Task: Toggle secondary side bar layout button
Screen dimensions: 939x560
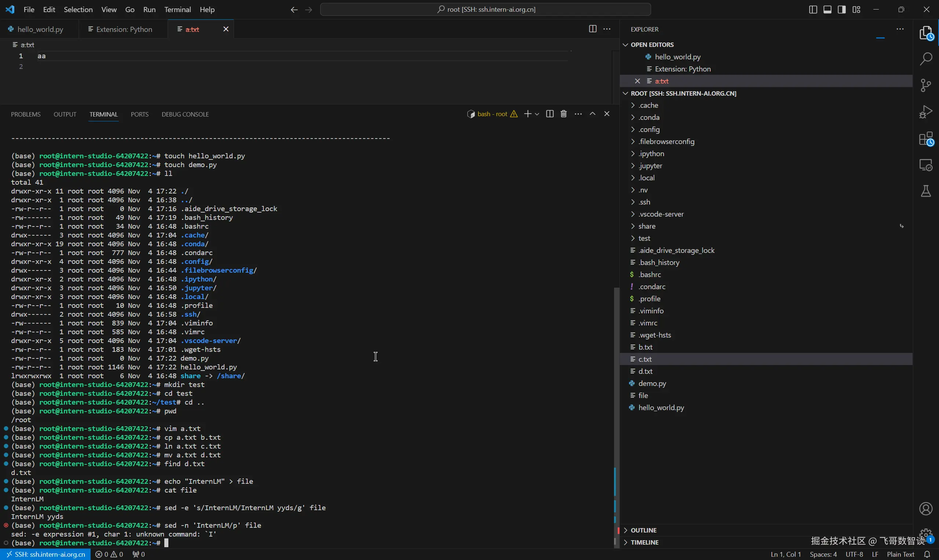Action: [841, 10]
